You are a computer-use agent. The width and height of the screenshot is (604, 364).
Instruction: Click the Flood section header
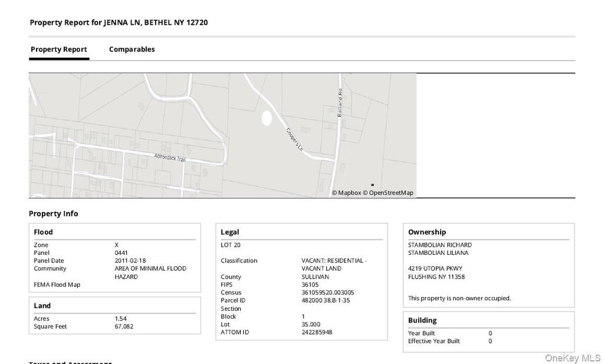[x=43, y=232]
